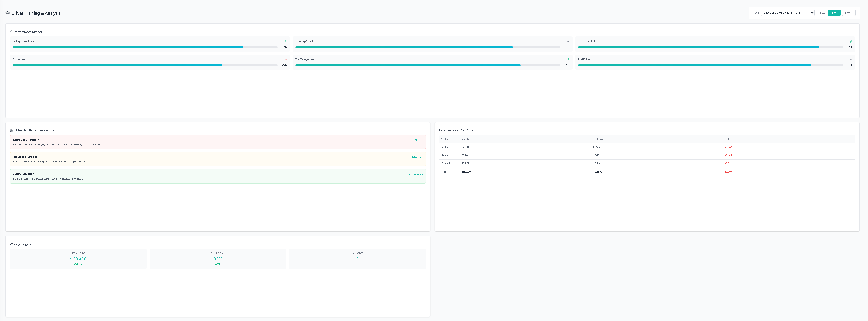Open the Track selection dropdown
The height and width of the screenshot is (321, 868).
click(787, 13)
